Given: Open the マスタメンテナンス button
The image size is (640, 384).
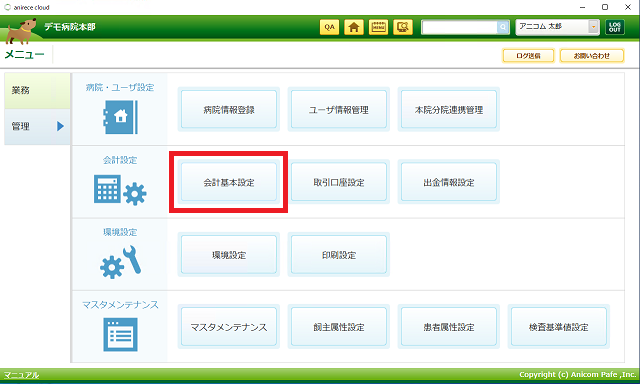Looking at the screenshot, I should coord(229,327).
